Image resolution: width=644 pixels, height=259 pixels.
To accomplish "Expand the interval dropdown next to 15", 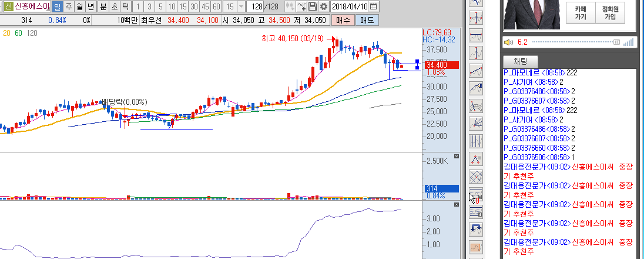I will 241,6.
